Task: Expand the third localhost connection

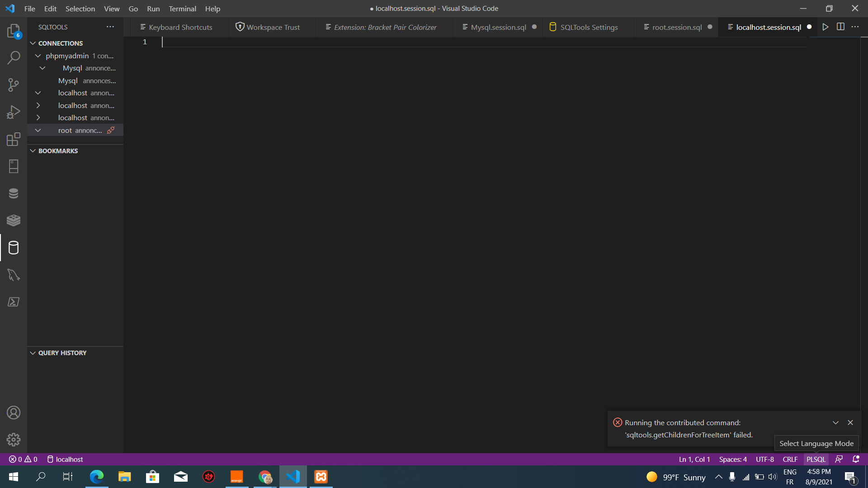Action: coord(38,118)
